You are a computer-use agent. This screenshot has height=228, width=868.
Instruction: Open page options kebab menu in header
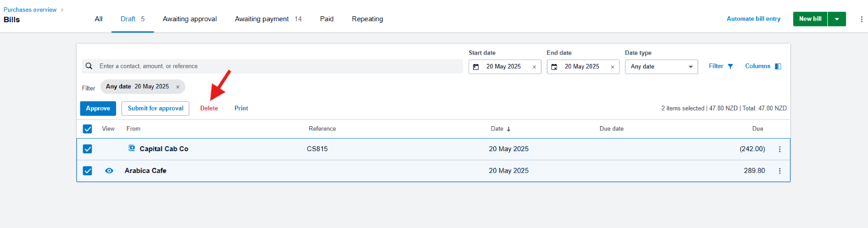tap(861, 19)
